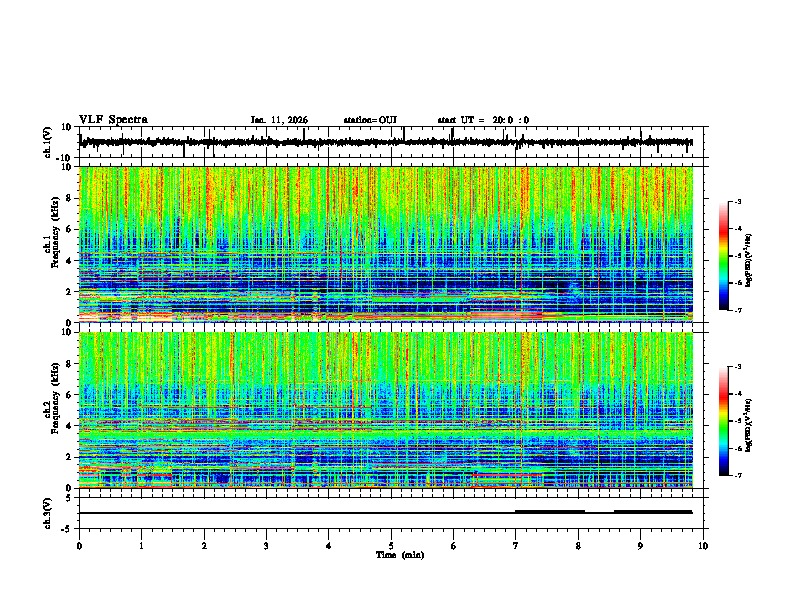The image size is (792, 612).
Task: Click the "-7" tick on ch.2 color bar
Action: 737,475
